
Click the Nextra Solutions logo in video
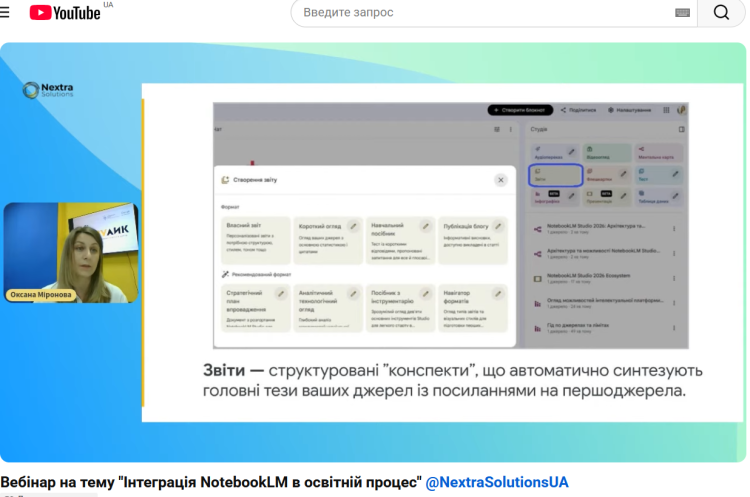[x=48, y=89]
